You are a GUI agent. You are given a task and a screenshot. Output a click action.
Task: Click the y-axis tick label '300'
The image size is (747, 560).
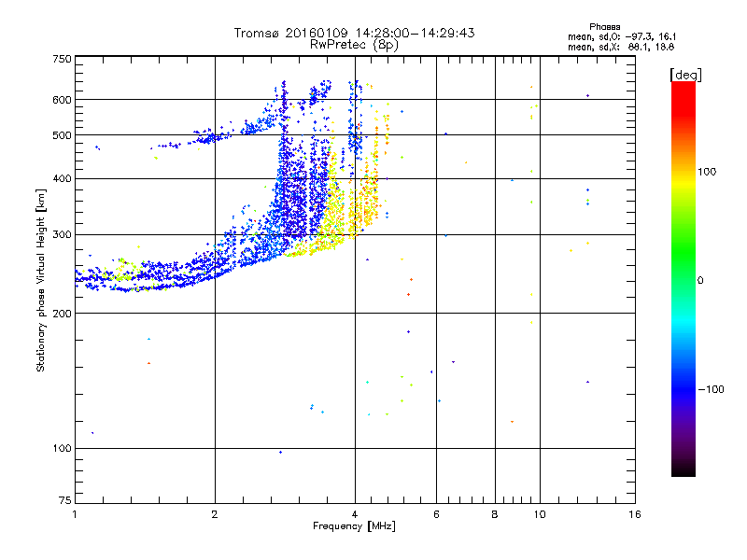point(62,235)
